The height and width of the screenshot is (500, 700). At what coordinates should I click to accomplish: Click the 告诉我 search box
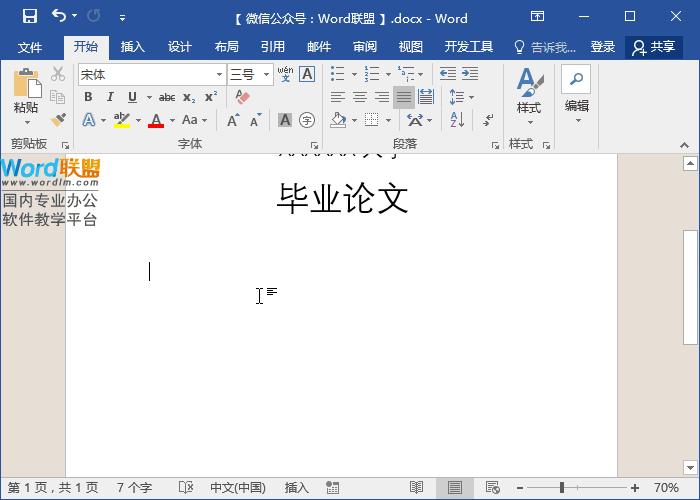[x=545, y=47]
